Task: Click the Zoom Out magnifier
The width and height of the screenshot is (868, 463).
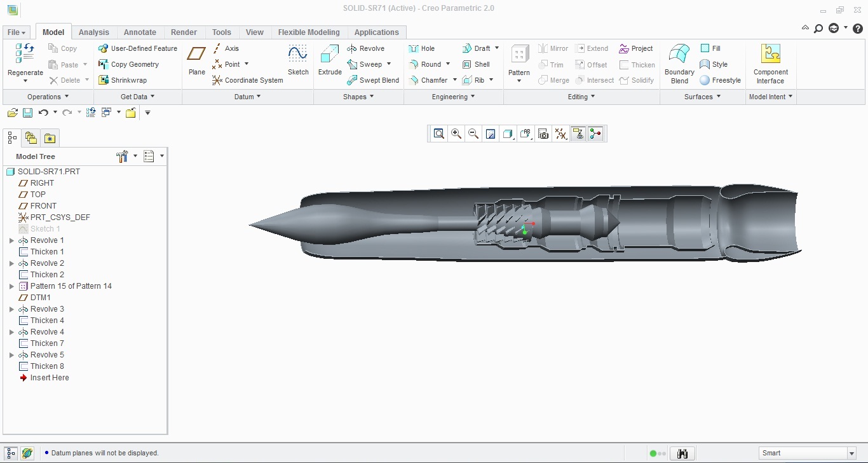Action: point(473,134)
